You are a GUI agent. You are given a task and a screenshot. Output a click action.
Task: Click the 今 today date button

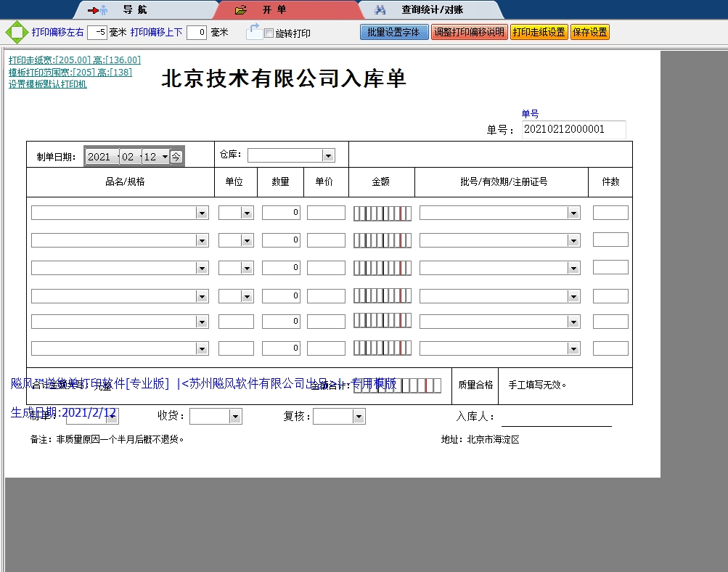tap(176, 155)
